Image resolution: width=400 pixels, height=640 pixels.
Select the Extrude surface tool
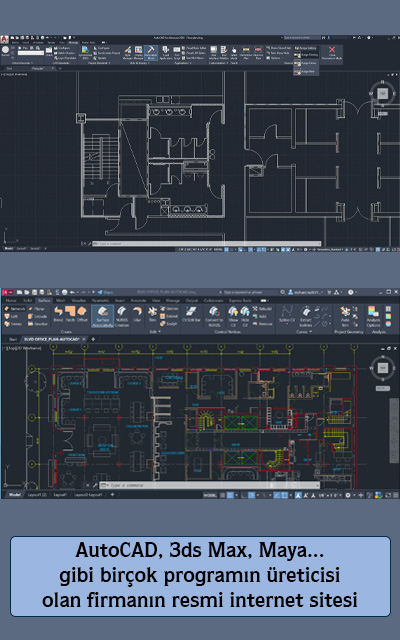pyautogui.click(x=38, y=316)
